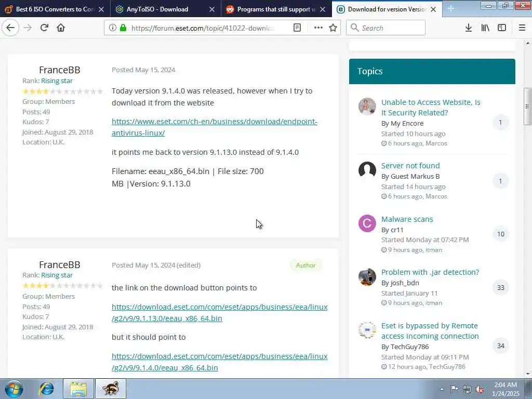Open the 9.1.13.0 eeau_x86_64.bin download link
The image size is (532, 399).
(x=220, y=312)
